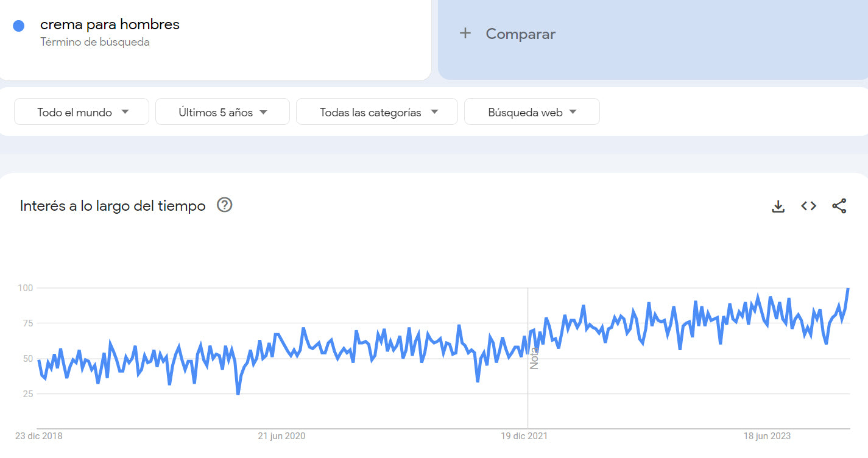Open the embed code icon
This screenshot has width=868, height=458.
[808, 206]
